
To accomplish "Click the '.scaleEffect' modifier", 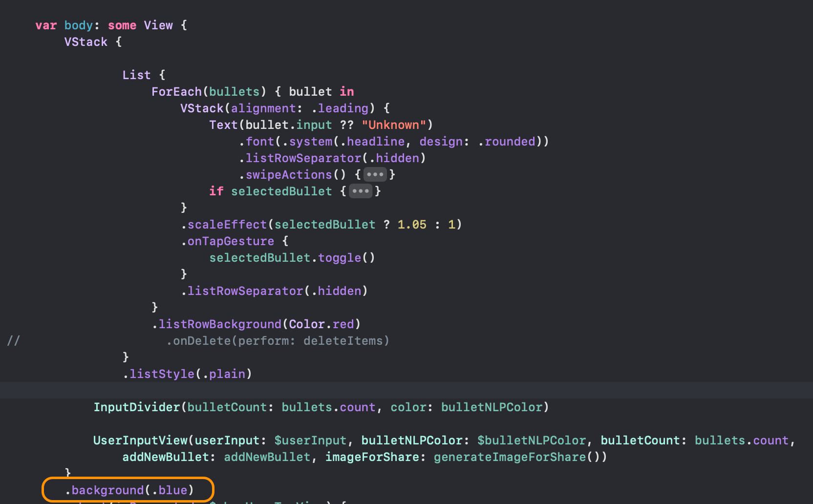I will click(224, 225).
